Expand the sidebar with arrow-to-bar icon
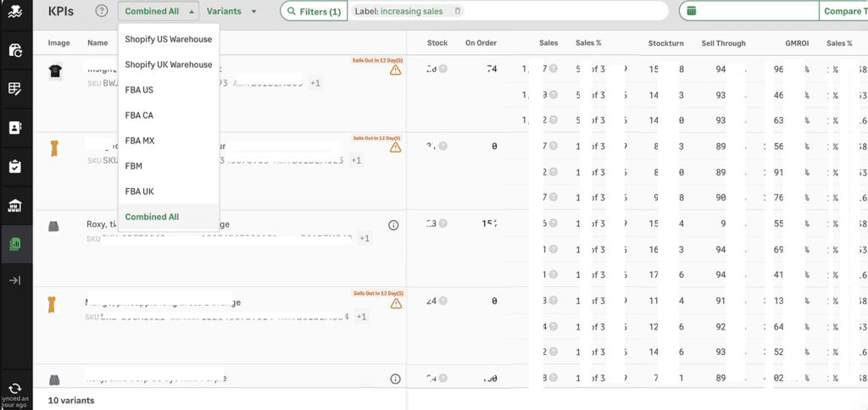The height and width of the screenshot is (410, 868). (x=15, y=280)
